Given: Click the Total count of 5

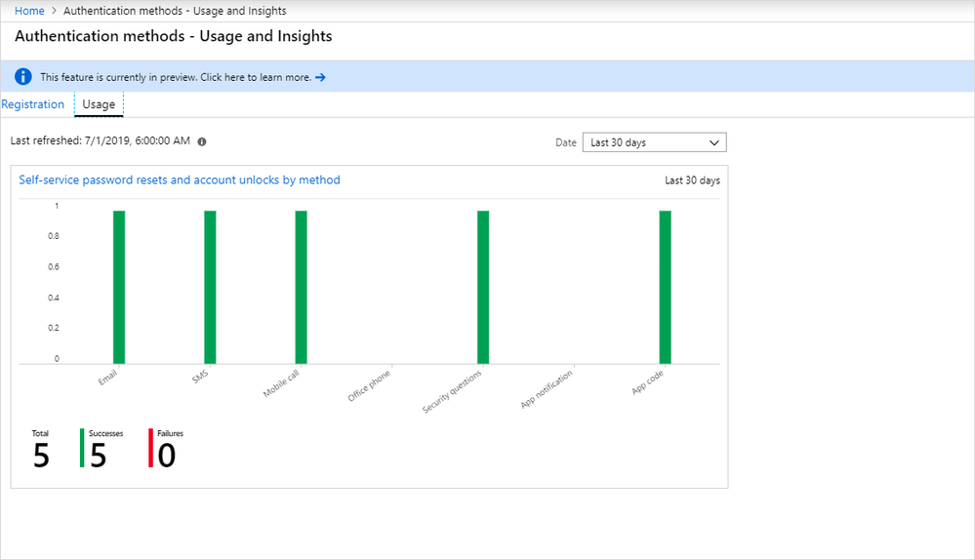Looking at the screenshot, I should pos(40,455).
